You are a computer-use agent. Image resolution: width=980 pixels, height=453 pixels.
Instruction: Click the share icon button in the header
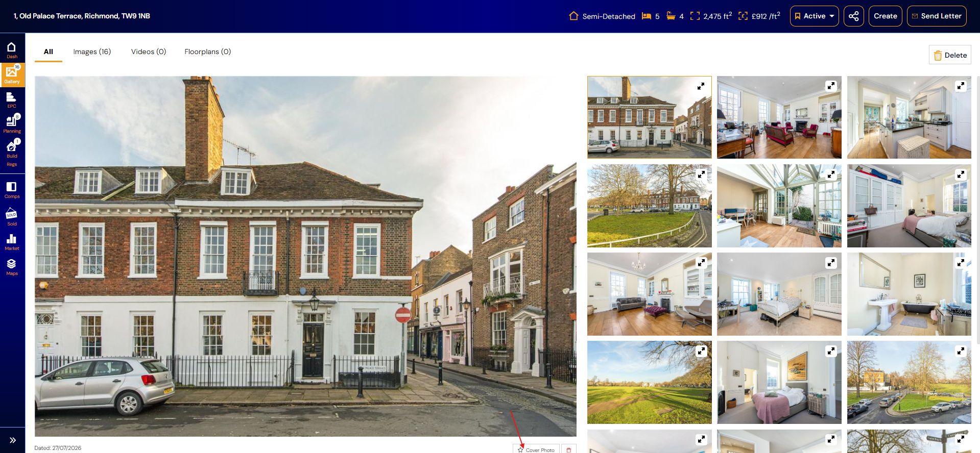point(853,16)
